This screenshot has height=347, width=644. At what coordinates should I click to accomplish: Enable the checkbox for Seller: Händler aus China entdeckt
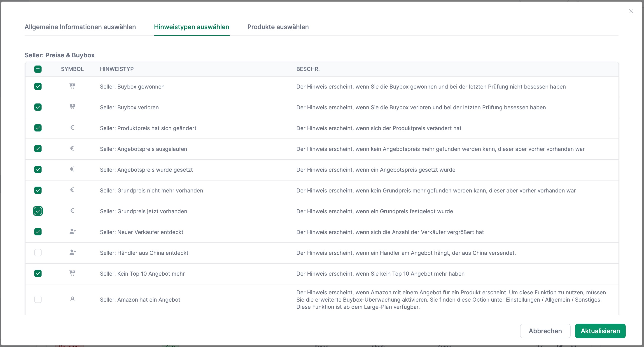(x=38, y=252)
